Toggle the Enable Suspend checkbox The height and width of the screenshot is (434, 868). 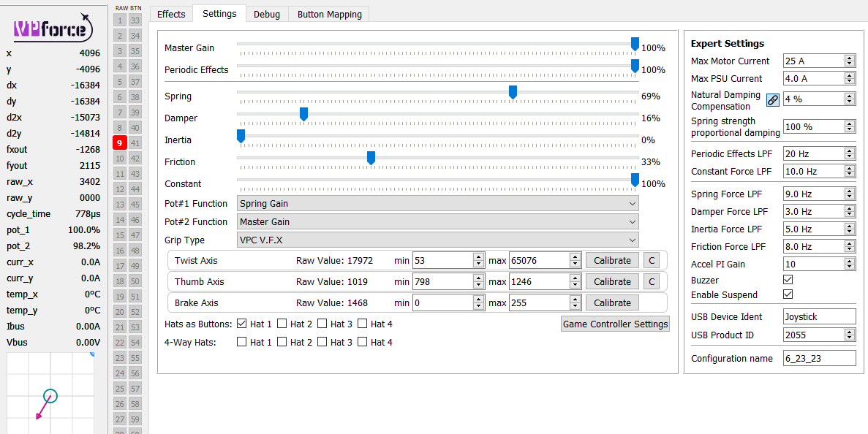point(788,294)
